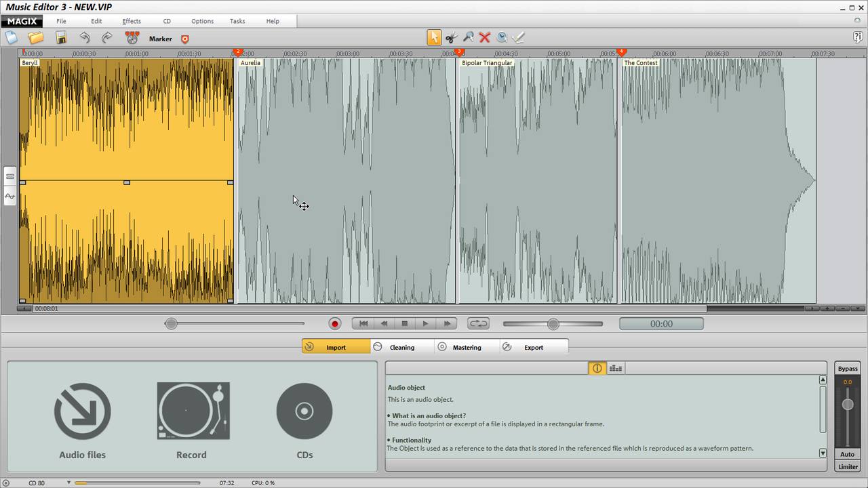The image size is (868, 488).
Task: Click the track list icon on left edge
Action: click(x=9, y=176)
